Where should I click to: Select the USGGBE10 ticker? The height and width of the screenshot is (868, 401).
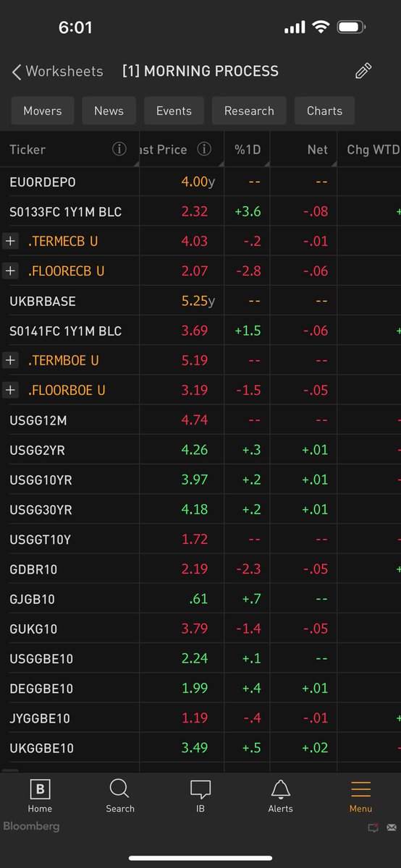[41, 659]
